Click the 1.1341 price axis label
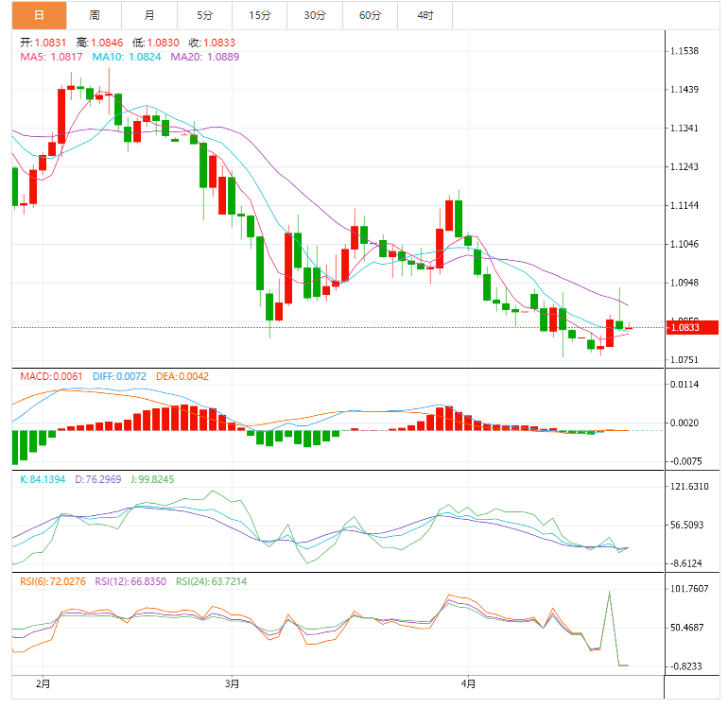 [x=685, y=129]
